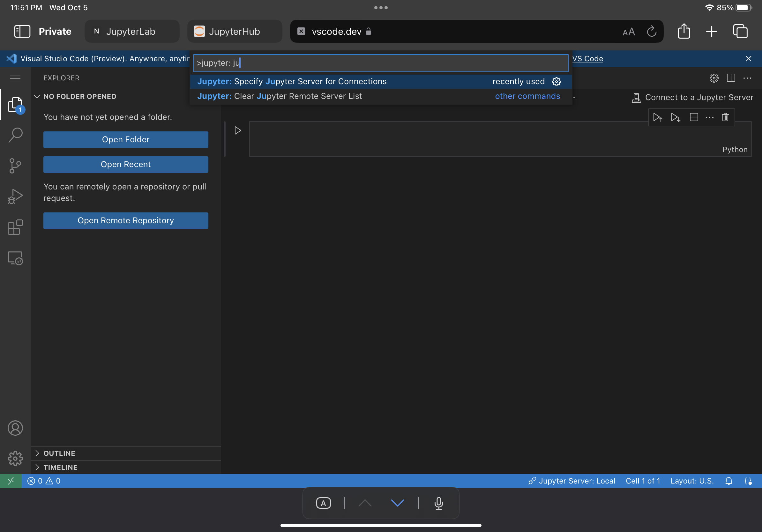The height and width of the screenshot is (532, 762).
Task: Expand the OUTLINE section
Action: point(126,453)
